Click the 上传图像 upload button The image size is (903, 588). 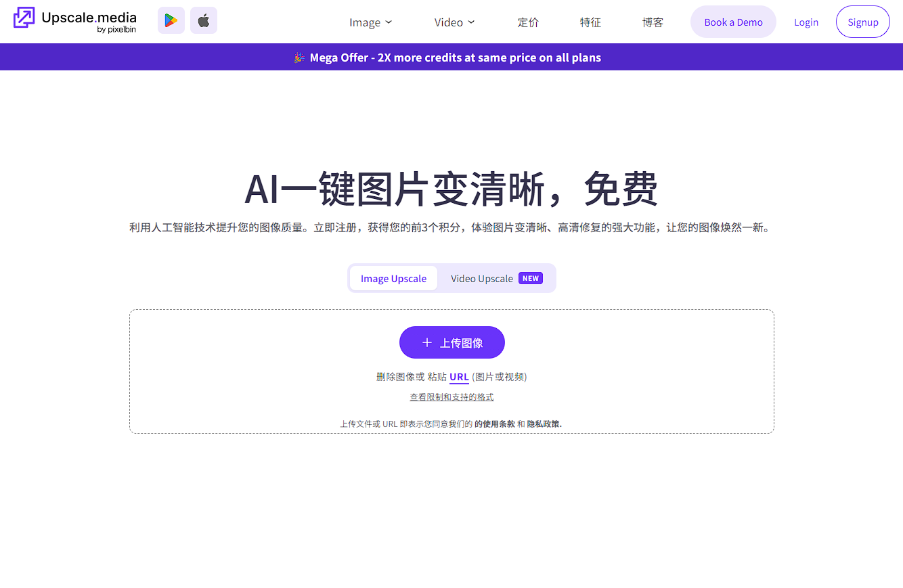[452, 342]
